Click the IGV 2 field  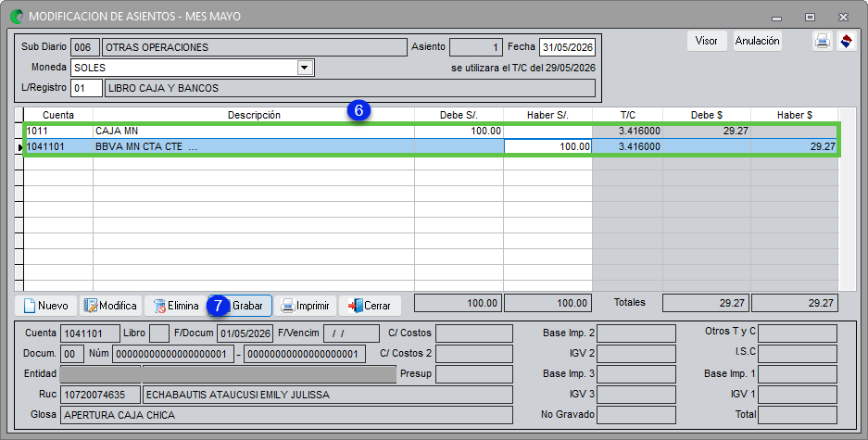coord(636,354)
